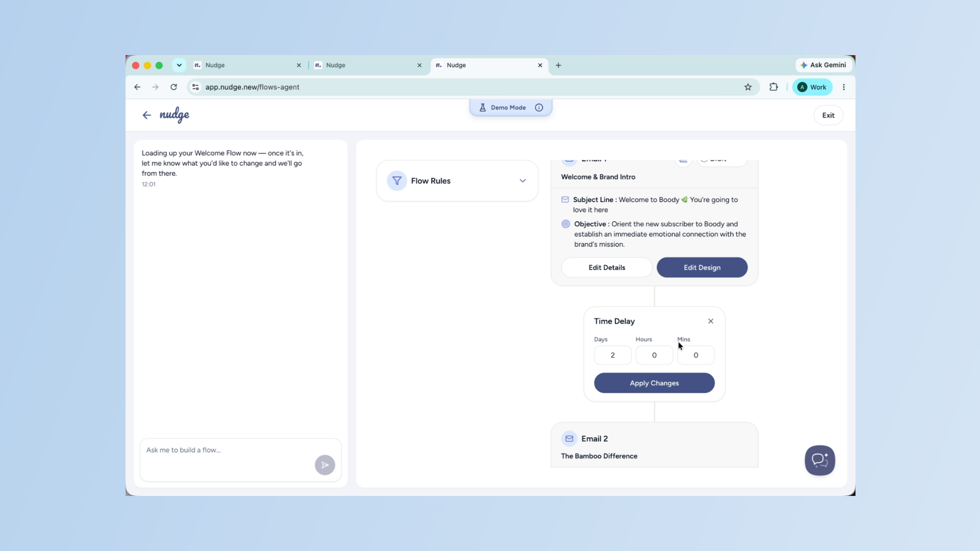Image resolution: width=980 pixels, height=551 pixels.
Task: Focus the Mins input field
Action: 696,355
